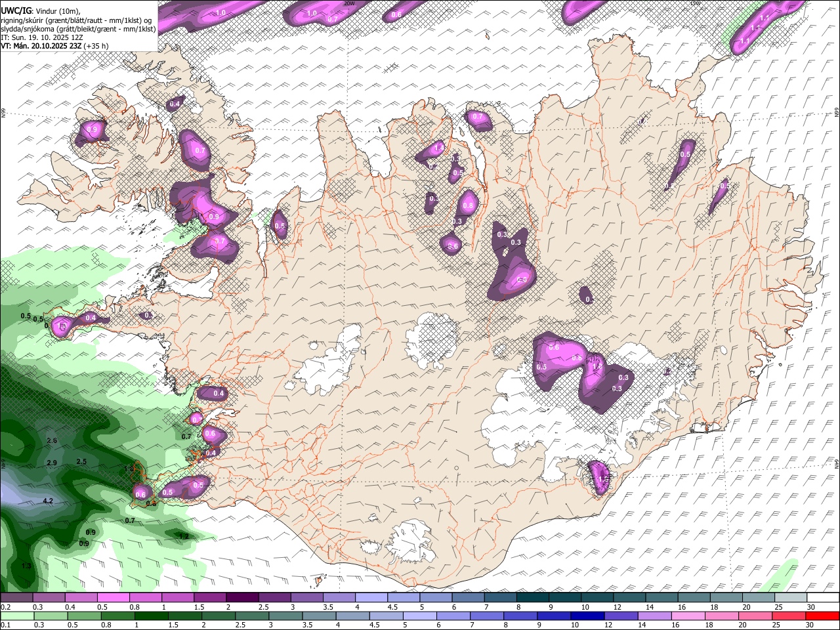
Task: Select the 'VT: Mán. 20.10.2025 23Z' valid time
Action: [x=41, y=46]
